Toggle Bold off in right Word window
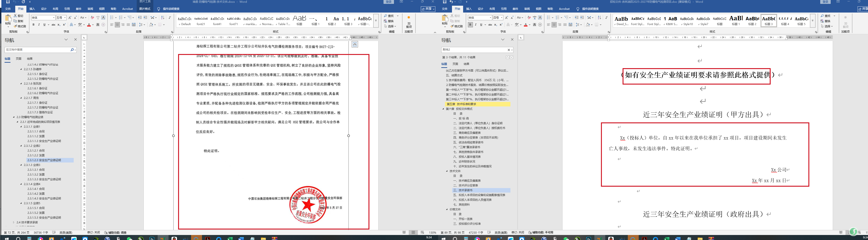 pos(470,25)
